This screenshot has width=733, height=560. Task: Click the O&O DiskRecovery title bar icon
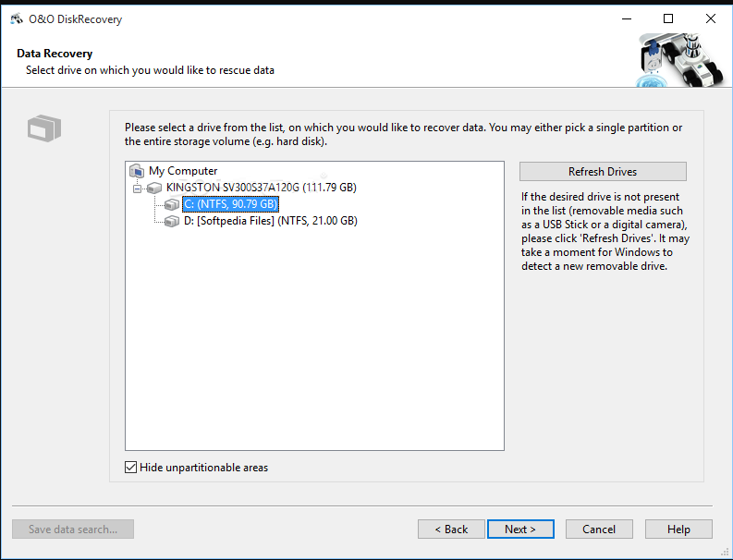18,19
